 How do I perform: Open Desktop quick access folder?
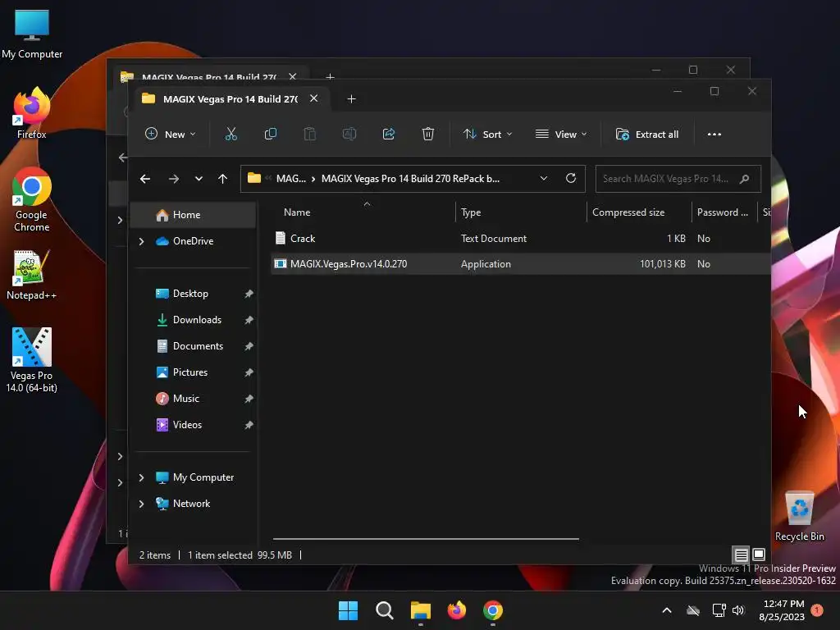(194, 294)
